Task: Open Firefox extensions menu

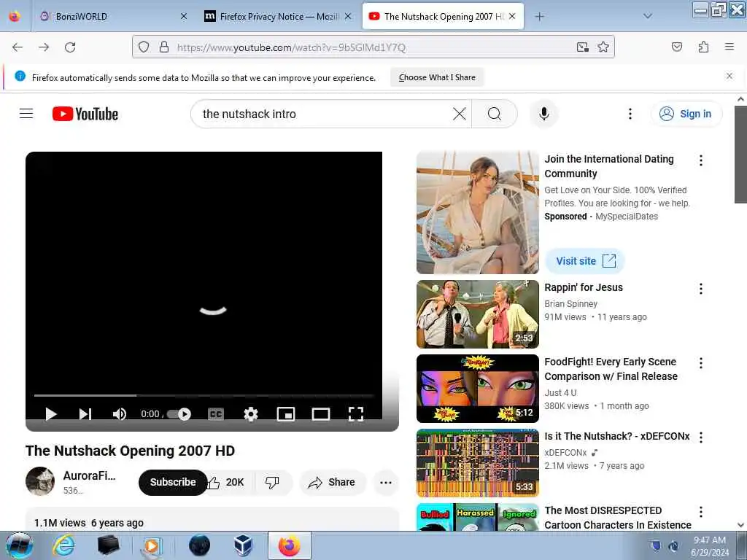Action: (x=703, y=47)
